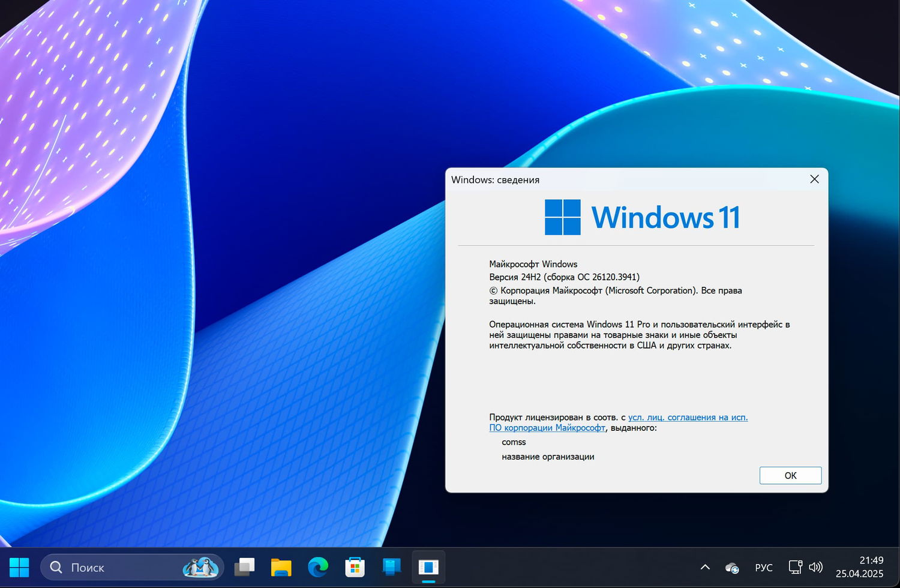
Task: Close the Windows: сведения dialog
Action: click(x=814, y=179)
